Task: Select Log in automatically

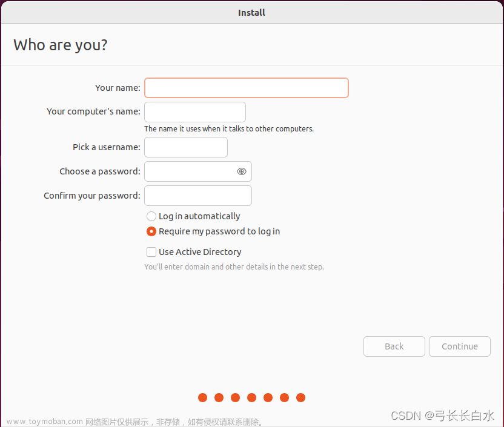Action: click(x=151, y=216)
